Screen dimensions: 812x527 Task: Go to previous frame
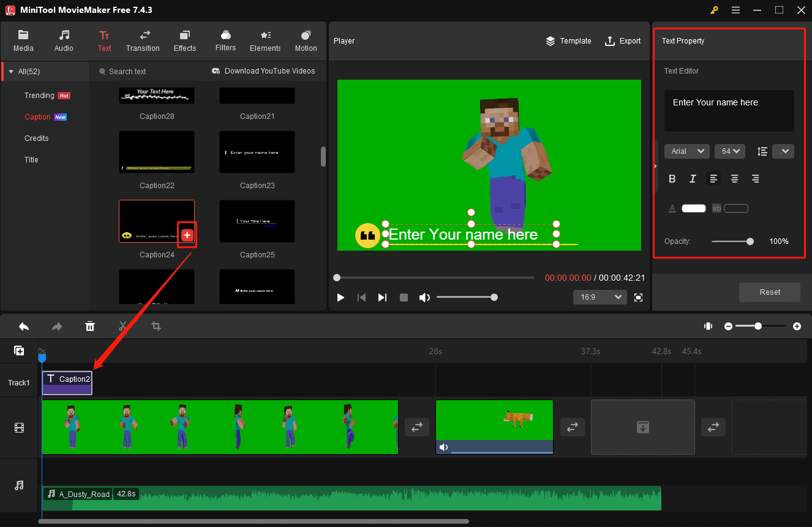pyautogui.click(x=361, y=297)
